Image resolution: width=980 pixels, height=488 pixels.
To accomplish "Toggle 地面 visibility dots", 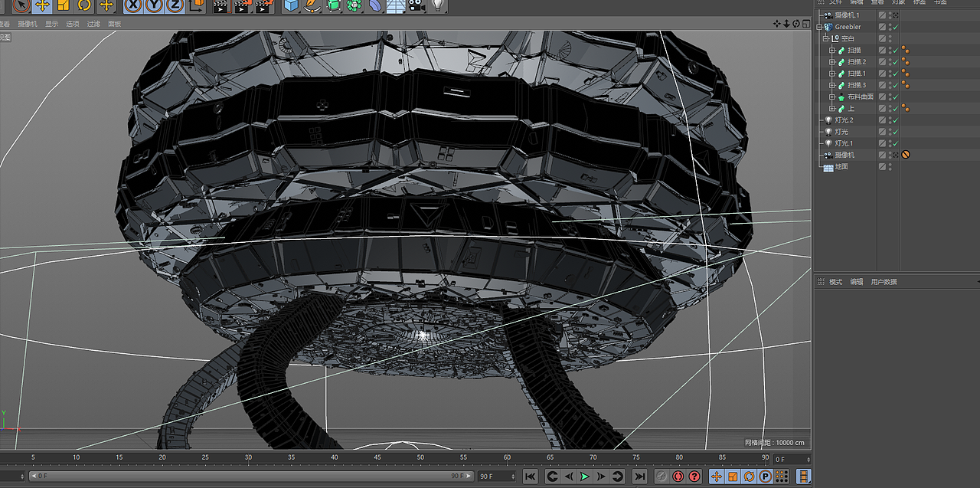I will [x=890, y=166].
